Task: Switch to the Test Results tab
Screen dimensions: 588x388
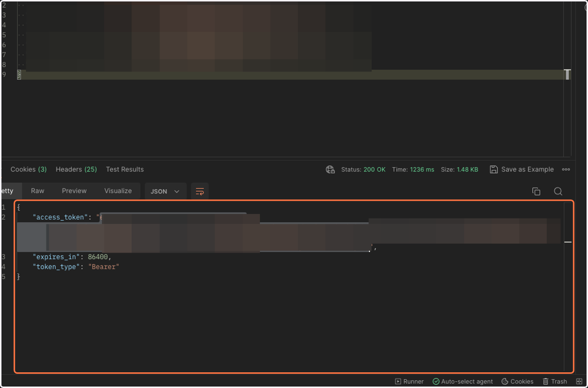Action: pyautogui.click(x=125, y=170)
